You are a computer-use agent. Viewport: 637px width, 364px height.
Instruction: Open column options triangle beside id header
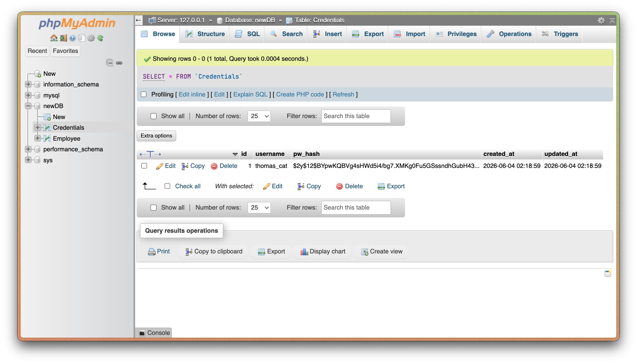tap(235, 154)
